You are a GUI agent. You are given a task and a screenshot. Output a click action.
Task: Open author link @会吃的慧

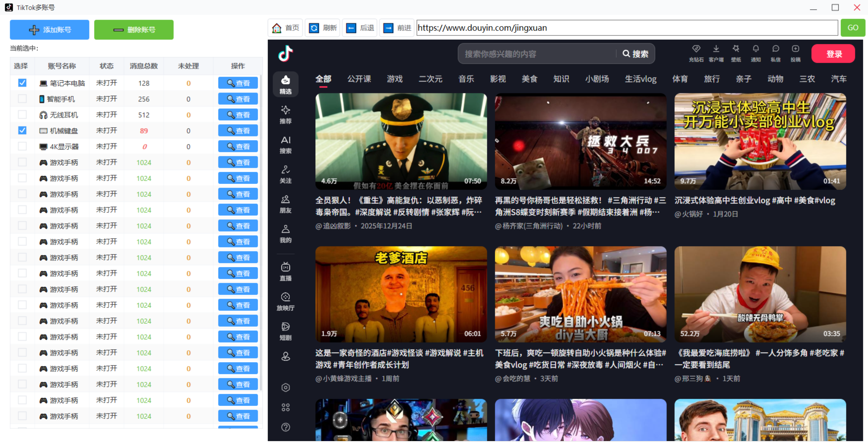[x=513, y=379]
